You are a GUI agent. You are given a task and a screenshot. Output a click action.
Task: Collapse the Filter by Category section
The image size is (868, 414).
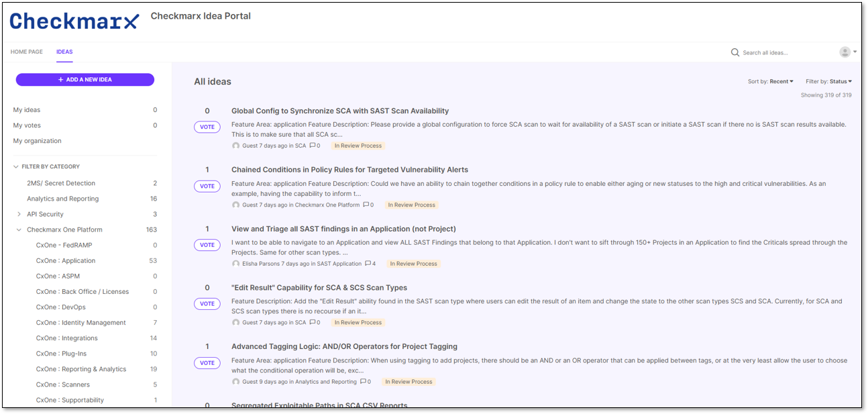pyautogui.click(x=16, y=166)
